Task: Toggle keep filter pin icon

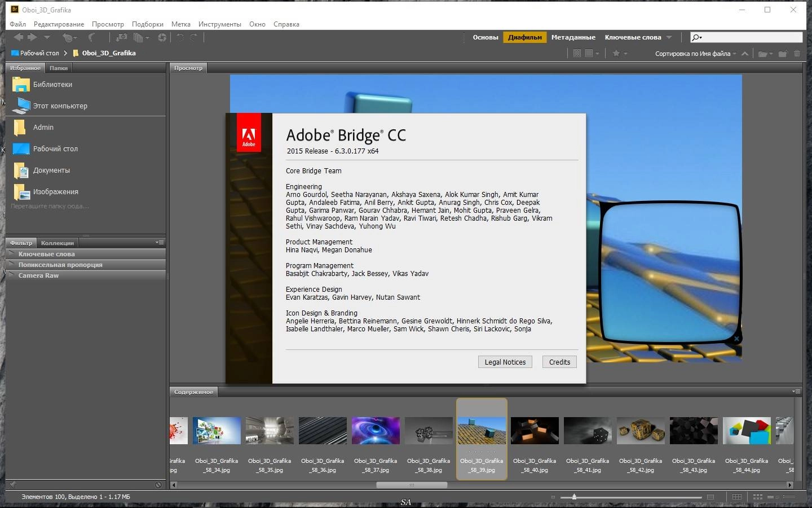Action: [x=12, y=484]
